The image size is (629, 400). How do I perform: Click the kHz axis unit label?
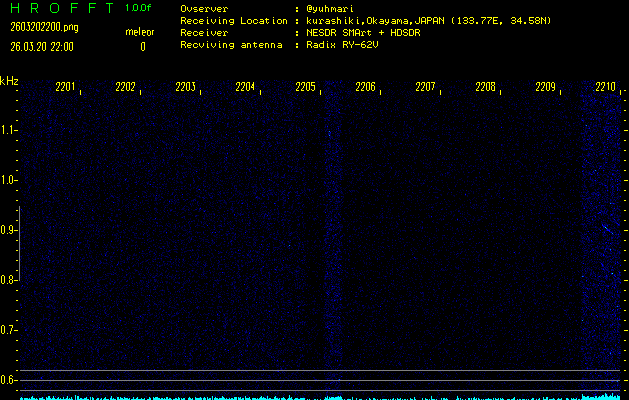9,81
